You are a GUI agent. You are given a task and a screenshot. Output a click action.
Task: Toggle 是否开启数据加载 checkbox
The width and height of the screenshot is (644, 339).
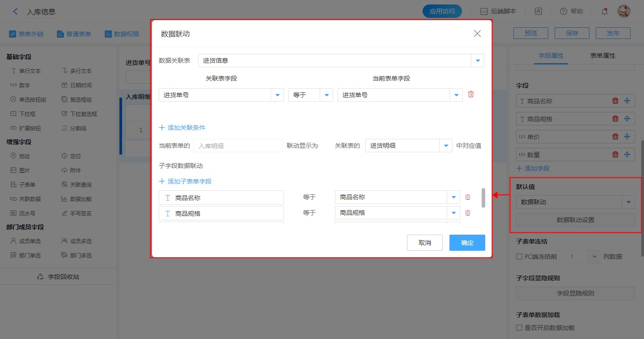[x=519, y=328]
